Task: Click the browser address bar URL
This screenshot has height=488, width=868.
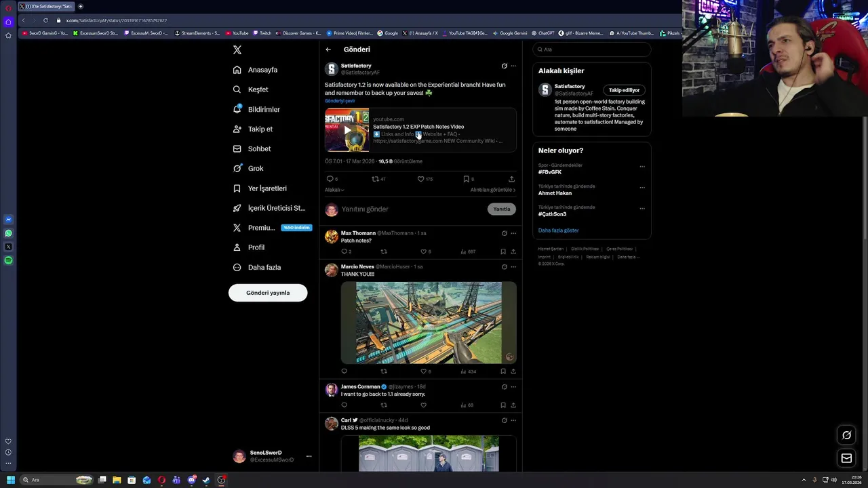Action: click(x=117, y=20)
